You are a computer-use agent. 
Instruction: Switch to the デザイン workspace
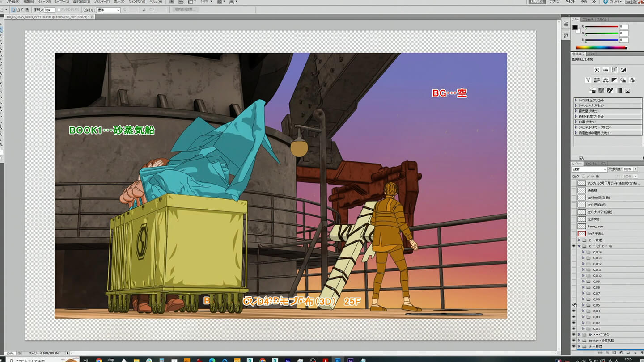[x=555, y=2]
